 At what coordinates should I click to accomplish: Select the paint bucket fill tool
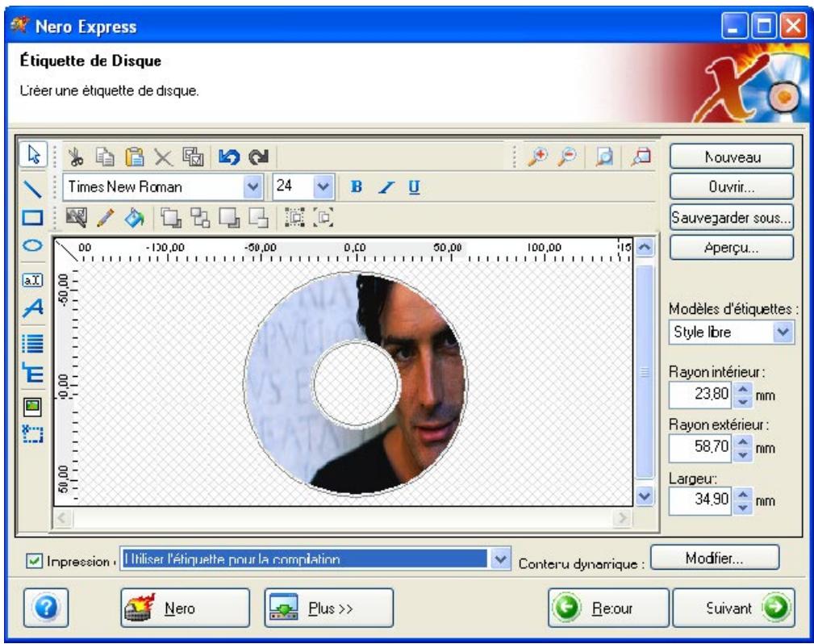(x=135, y=217)
